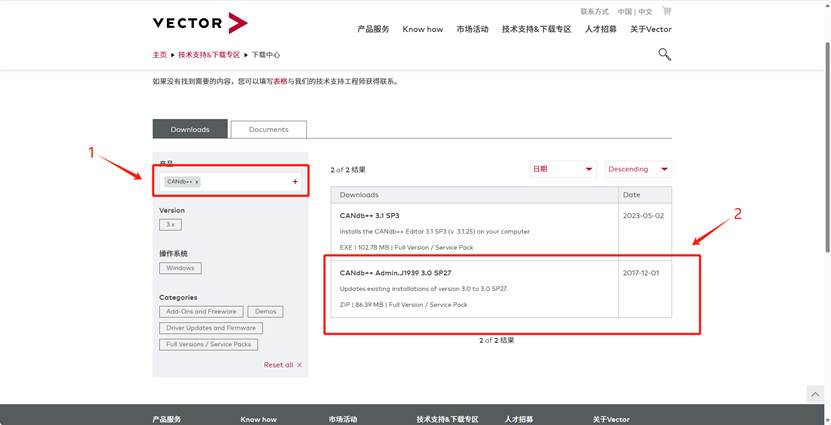
Task: Switch to the Downloads tab
Action: coord(190,129)
